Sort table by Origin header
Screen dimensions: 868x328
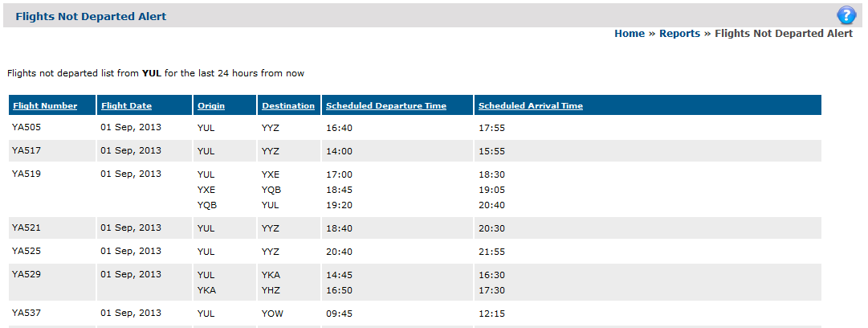point(211,106)
